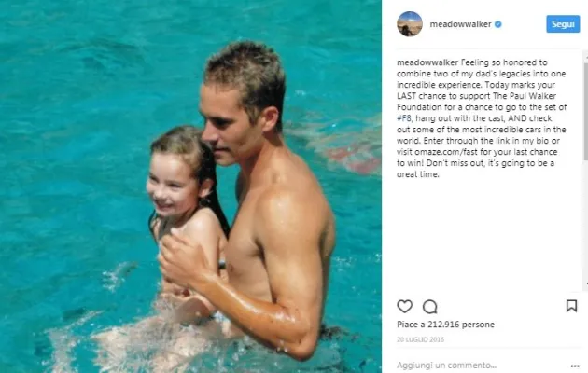Click the caption scrollbar down arrow

586,284
